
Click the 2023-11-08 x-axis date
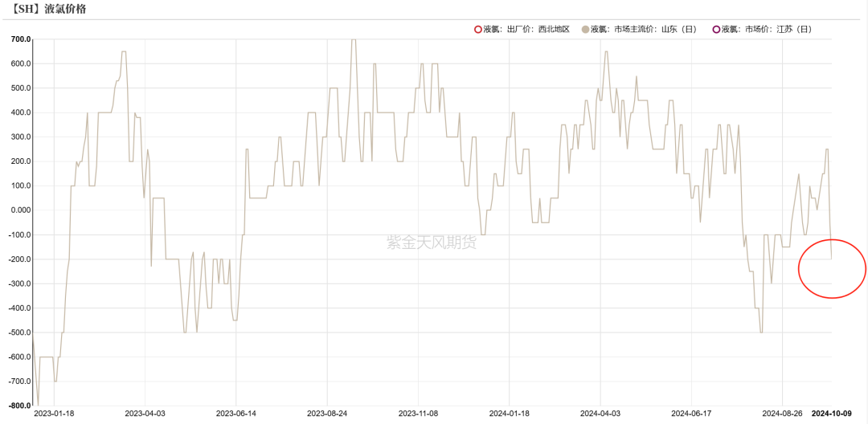(419, 414)
